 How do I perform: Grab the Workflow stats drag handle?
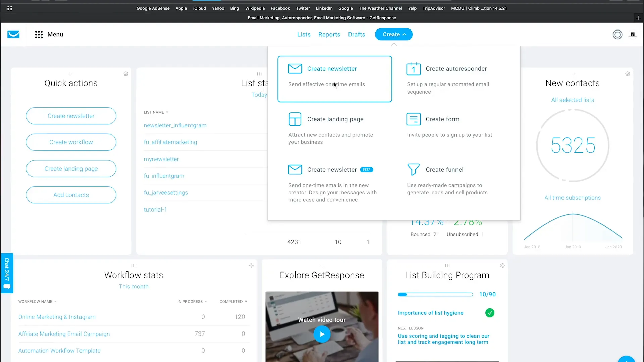pos(134,266)
